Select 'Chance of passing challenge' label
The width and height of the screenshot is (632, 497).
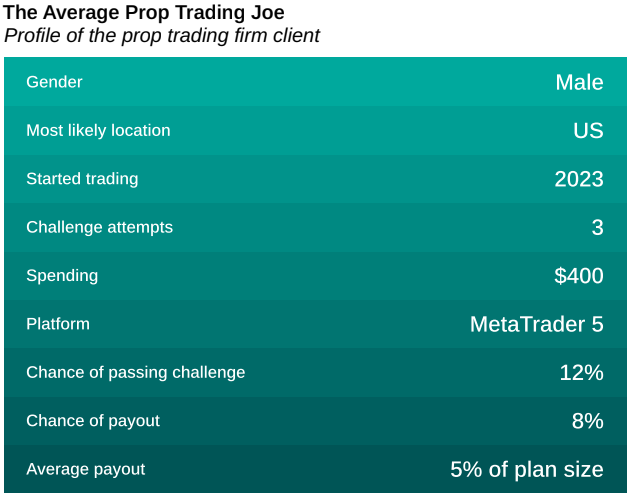click(135, 372)
